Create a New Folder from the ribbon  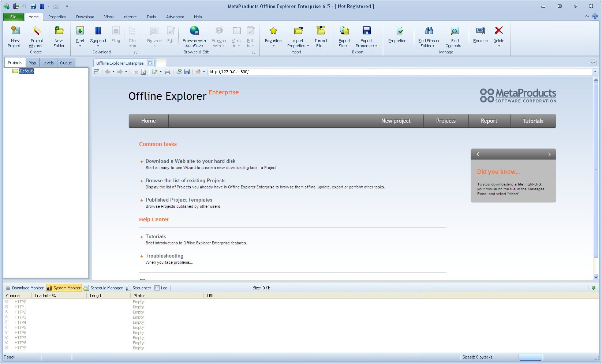(59, 37)
